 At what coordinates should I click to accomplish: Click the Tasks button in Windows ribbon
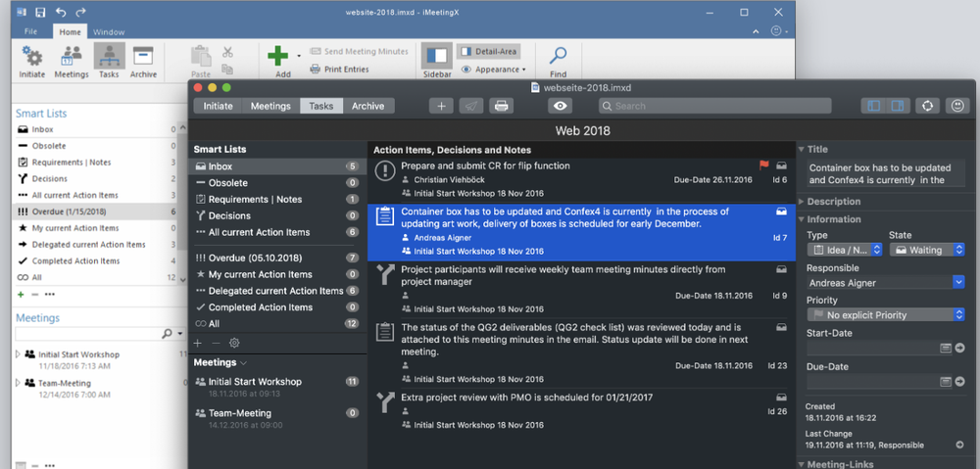click(x=109, y=61)
